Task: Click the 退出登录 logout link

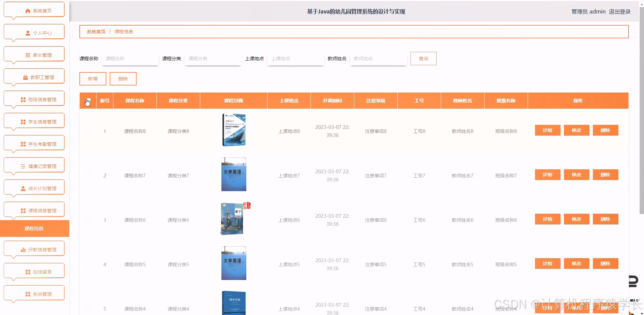Action: coord(620,11)
